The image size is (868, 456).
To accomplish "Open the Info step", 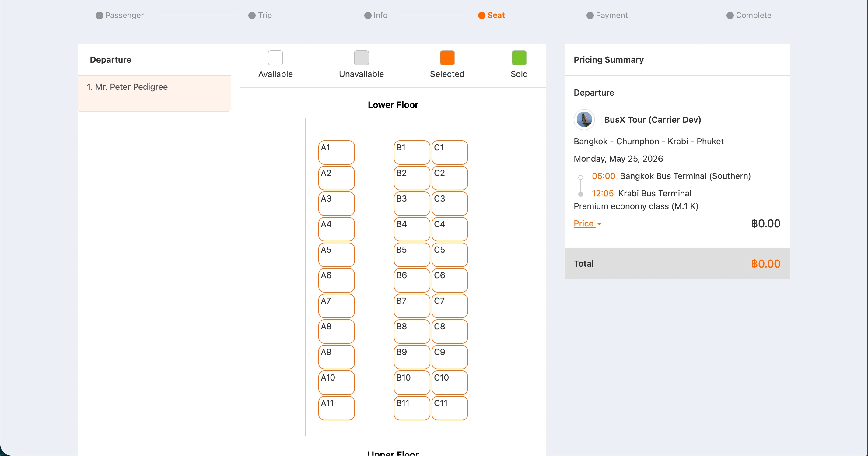I will (x=376, y=15).
